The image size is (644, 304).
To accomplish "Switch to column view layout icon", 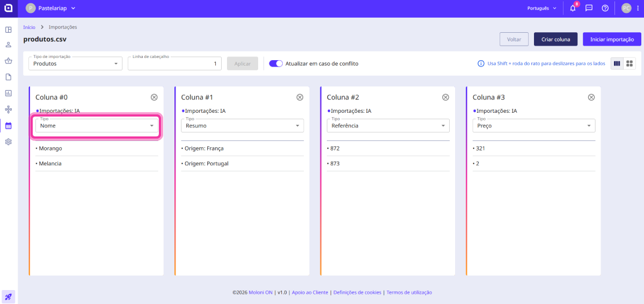I will tap(617, 63).
